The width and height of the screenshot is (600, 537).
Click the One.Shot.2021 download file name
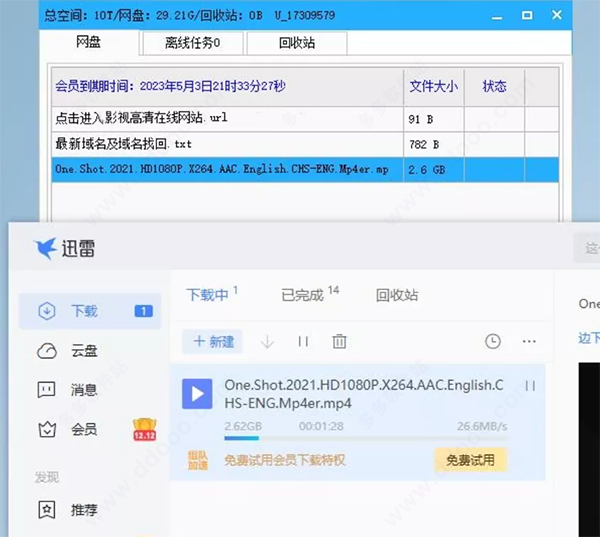coord(364,394)
